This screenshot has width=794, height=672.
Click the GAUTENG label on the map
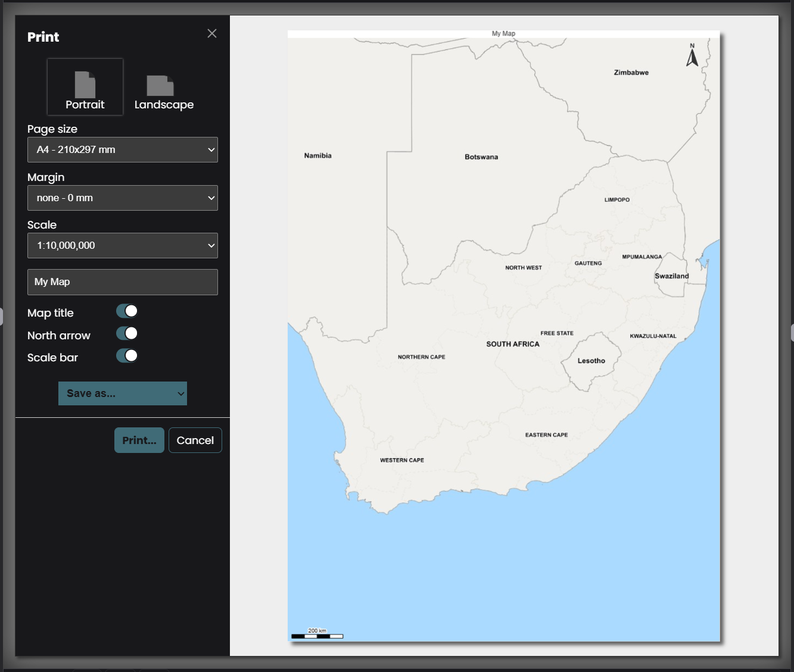pyautogui.click(x=589, y=263)
